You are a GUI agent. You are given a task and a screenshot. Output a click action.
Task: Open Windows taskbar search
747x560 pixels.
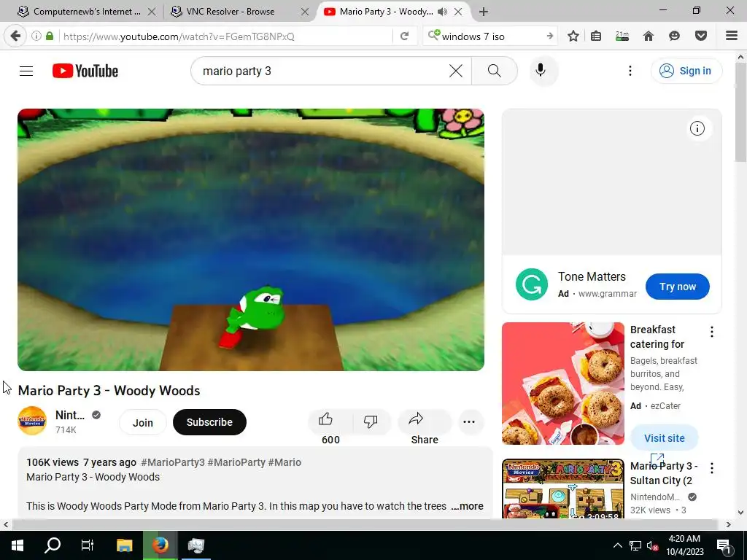click(53, 545)
